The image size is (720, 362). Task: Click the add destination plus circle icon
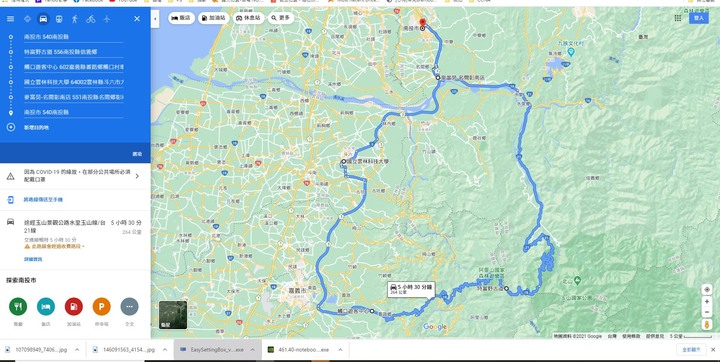pyautogui.click(x=11, y=127)
